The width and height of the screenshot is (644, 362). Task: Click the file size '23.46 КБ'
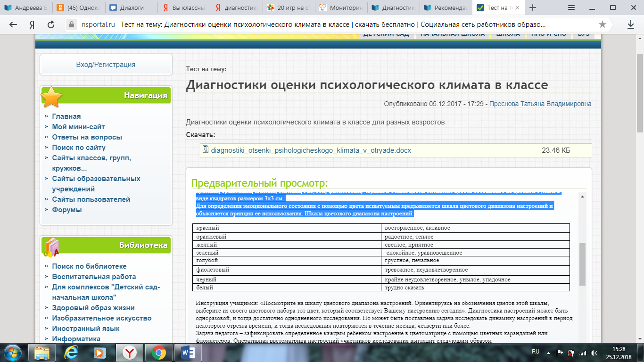click(x=556, y=150)
